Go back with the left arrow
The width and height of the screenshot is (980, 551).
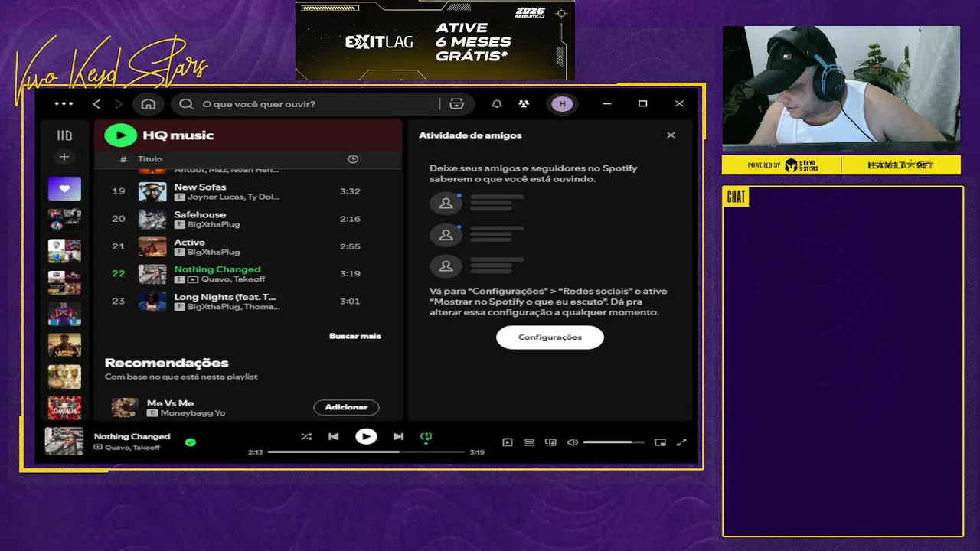(x=96, y=104)
